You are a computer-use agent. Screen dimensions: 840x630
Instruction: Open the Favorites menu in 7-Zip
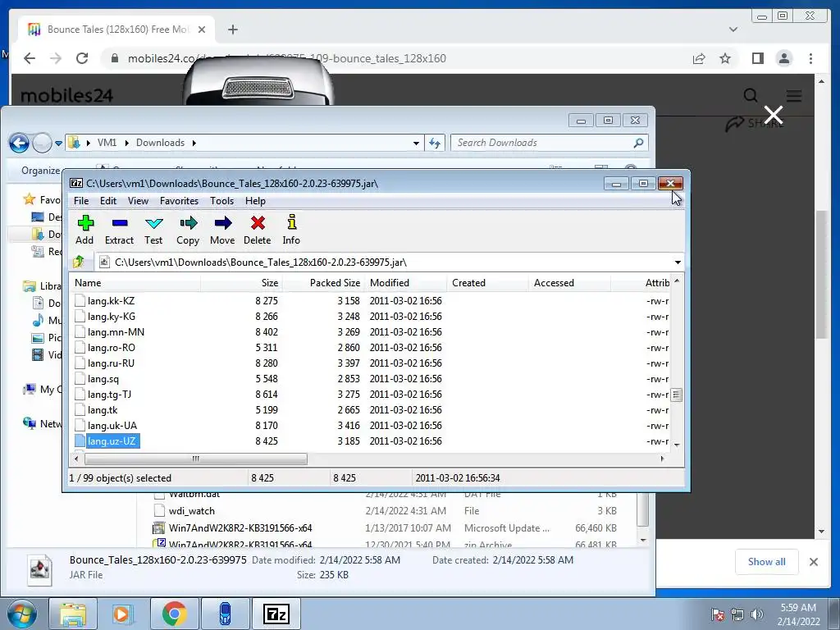[x=179, y=201]
